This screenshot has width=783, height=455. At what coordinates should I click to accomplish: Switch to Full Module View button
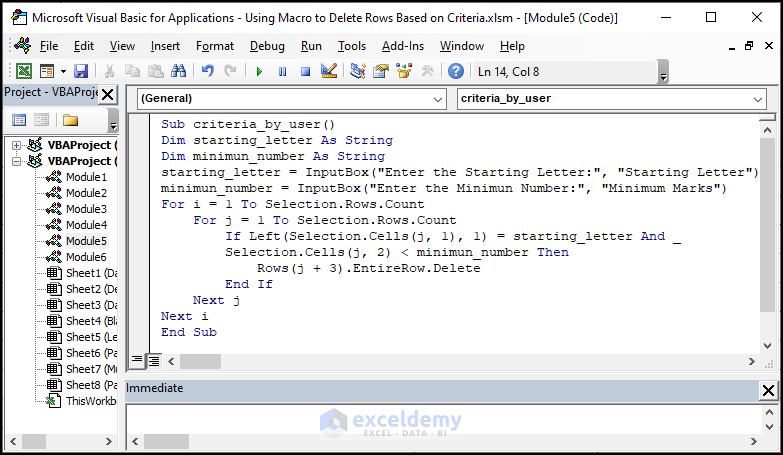coord(154,360)
